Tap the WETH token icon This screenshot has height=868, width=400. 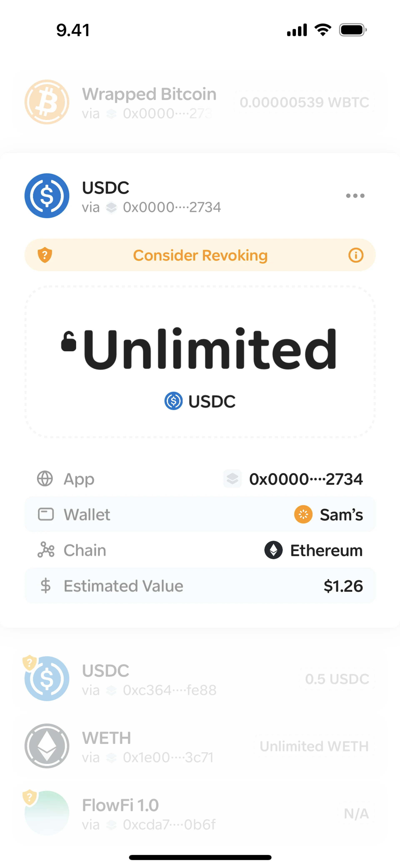pyautogui.click(x=47, y=746)
